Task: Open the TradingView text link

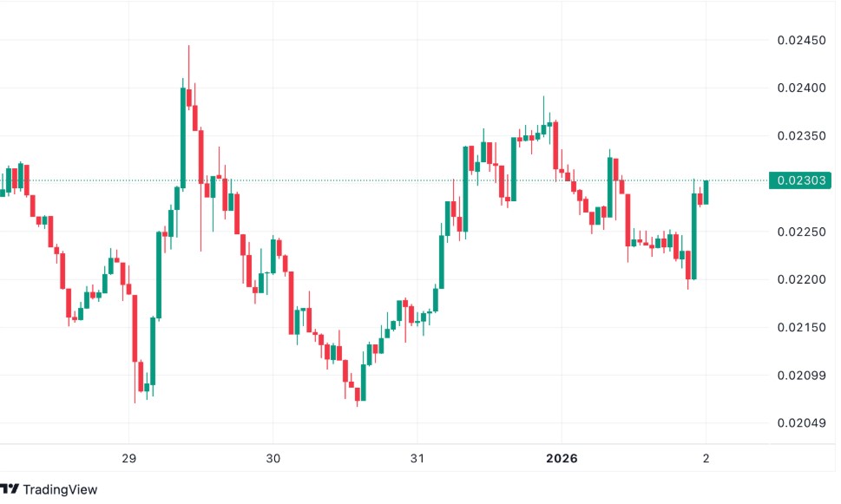Action: pyautogui.click(x=60, y=489)
